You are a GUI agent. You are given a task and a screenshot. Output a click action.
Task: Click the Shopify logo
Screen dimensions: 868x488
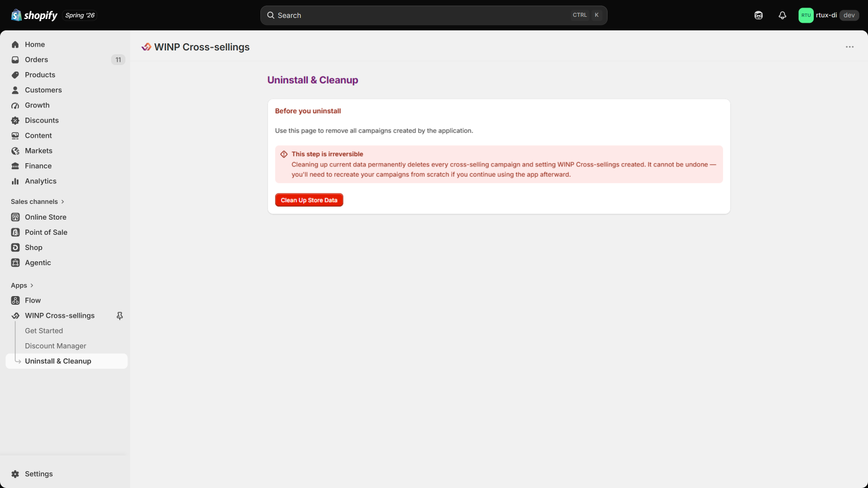34,15
